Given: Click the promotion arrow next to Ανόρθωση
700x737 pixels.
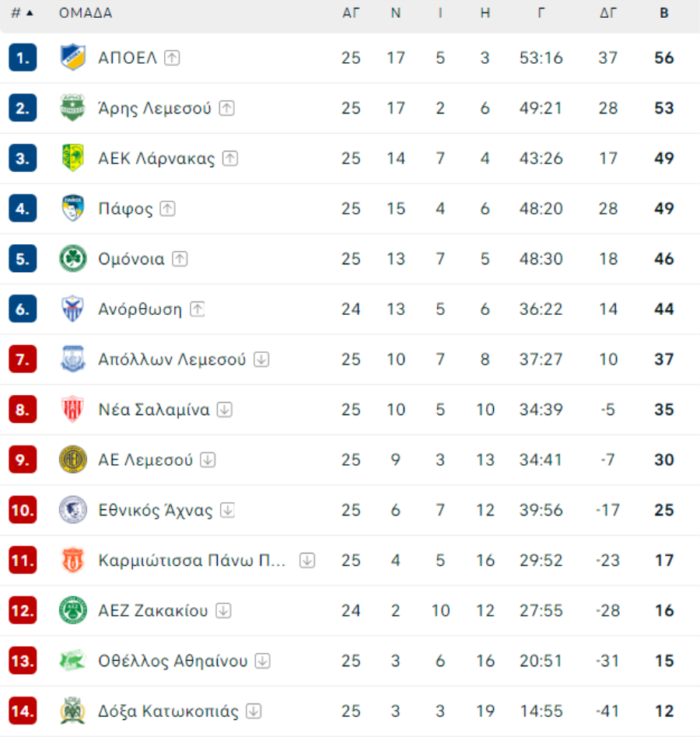Looking at the screenshot, I should (x=197, y=309).
